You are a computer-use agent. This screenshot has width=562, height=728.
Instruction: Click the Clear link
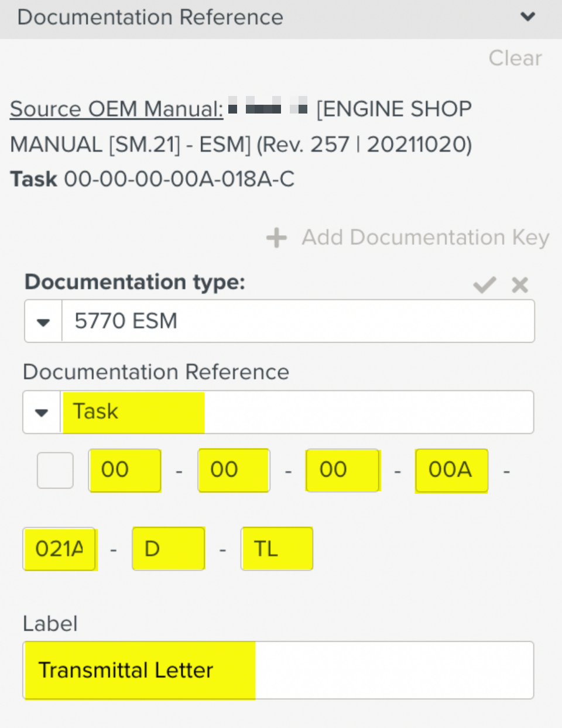coord(515,58)
